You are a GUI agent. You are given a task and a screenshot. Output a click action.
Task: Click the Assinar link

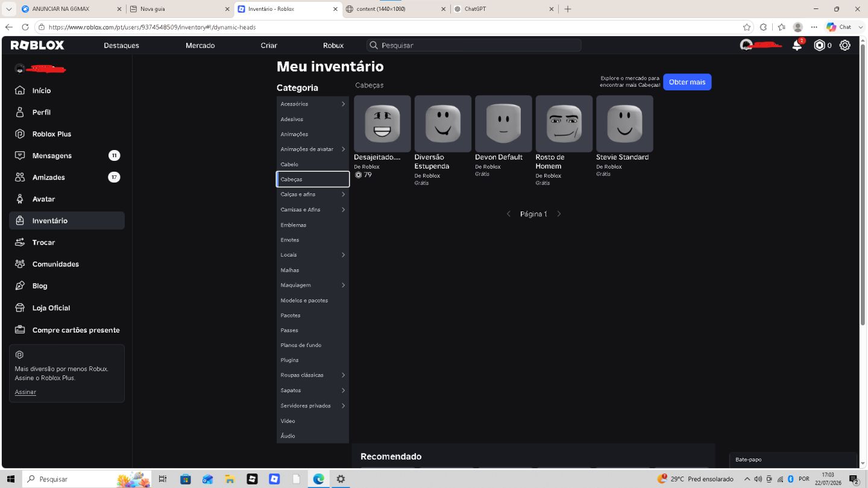25,392
